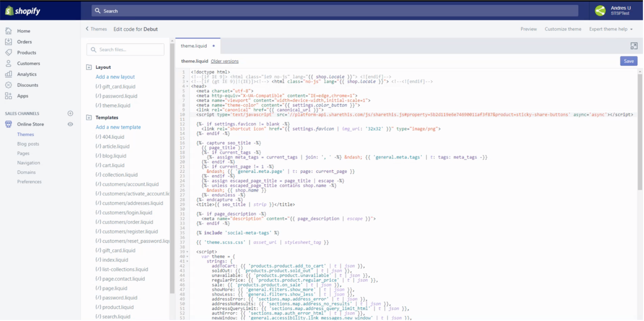Click the Apps grid icon
Screen dimensions: 644x321
[x=8, y=96]
